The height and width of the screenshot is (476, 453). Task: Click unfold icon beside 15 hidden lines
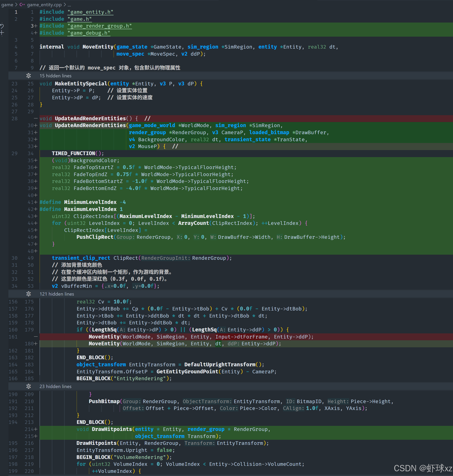point(29,76)
